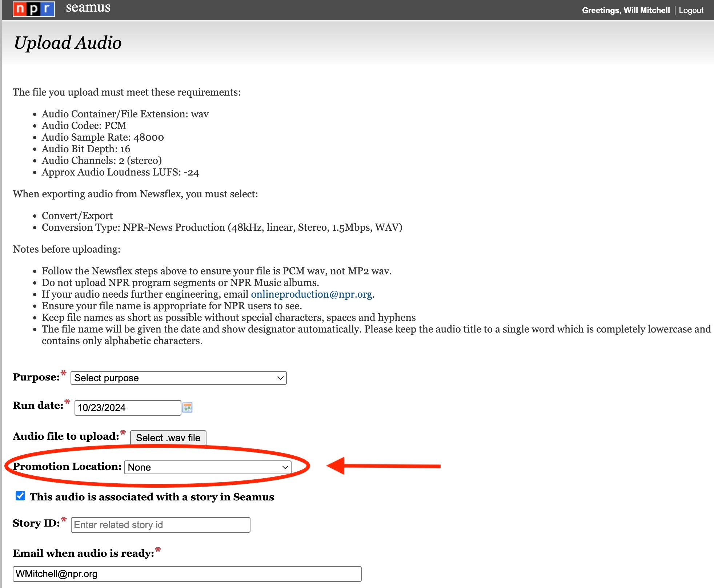Click 'Greetings, Will Mitchell' text

point(626,10)
